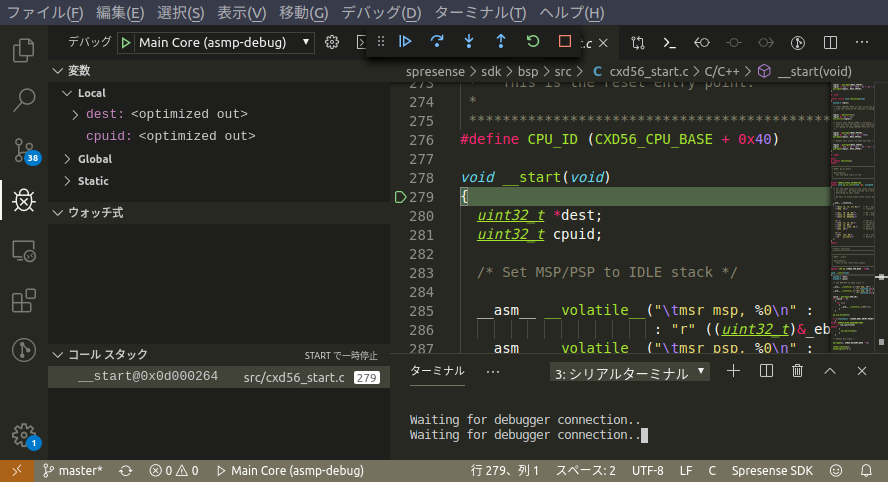
Task: Open the compare changes icon in editor toolbar
Action: (x=638, y=42)
